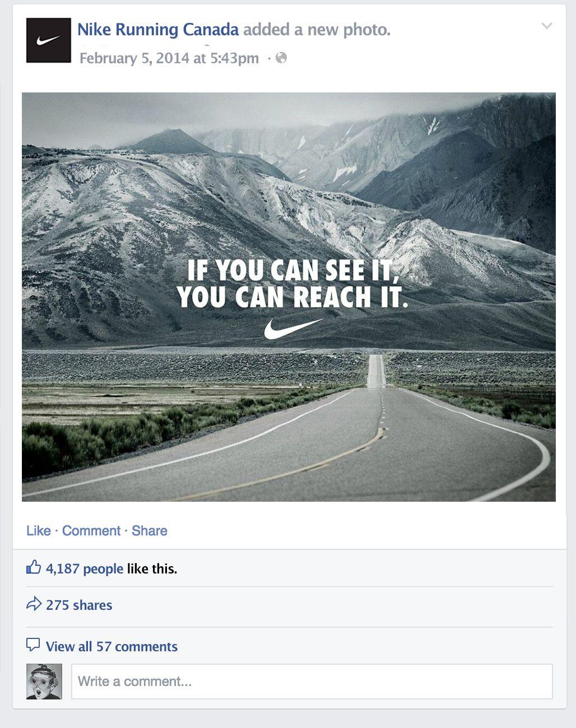Image resolution: width=576 pixels, height=728 pixels.
Task: Open the February 5, 2014 timestamp link
Action: tap(169, 58)
